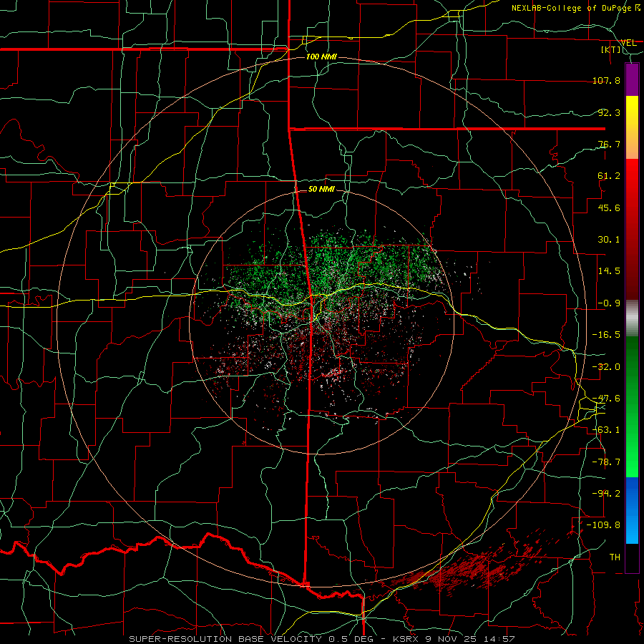Click the -94.2 velocity scale value
Image resolution: width=644 pixels, height=644 pixels.
tap(606, 493)
